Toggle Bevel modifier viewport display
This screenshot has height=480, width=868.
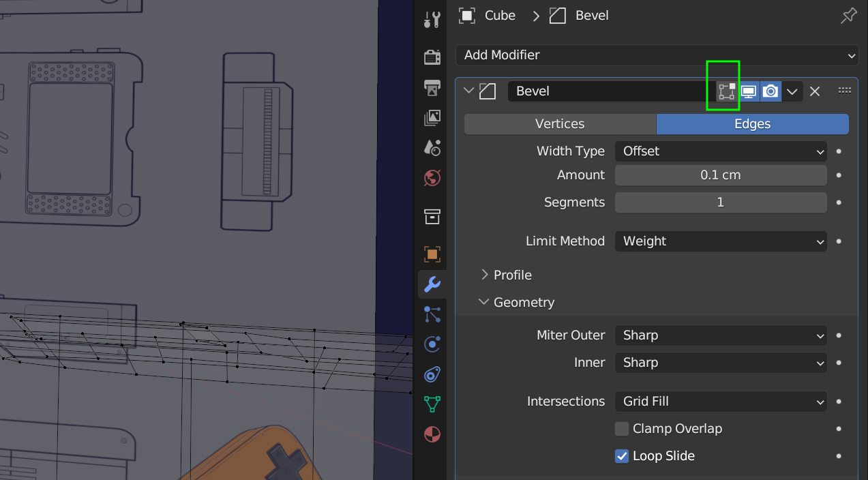click(749, 91)
